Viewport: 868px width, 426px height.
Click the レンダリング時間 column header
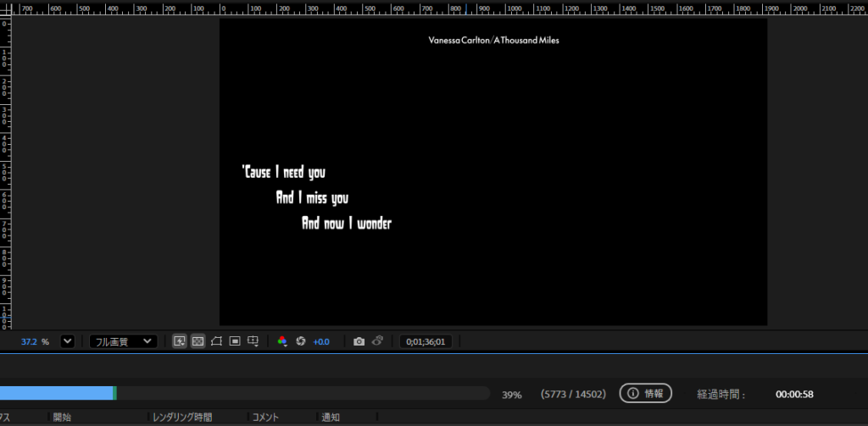coord(182,417)
